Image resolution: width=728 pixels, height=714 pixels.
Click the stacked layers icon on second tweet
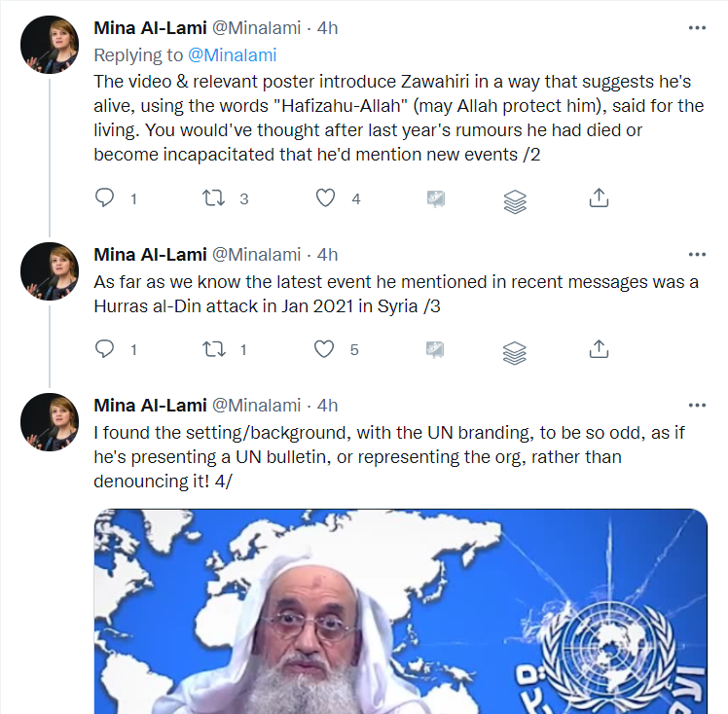[515, 349]
